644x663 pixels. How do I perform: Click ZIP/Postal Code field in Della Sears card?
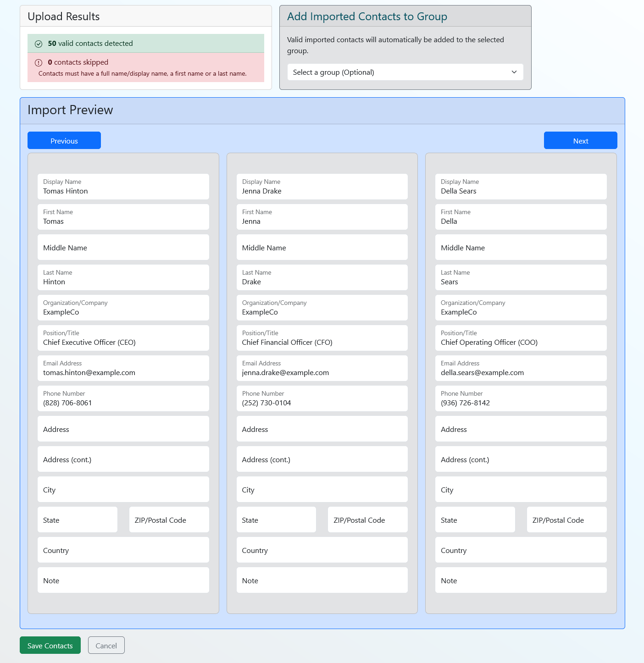pos(567,519)
